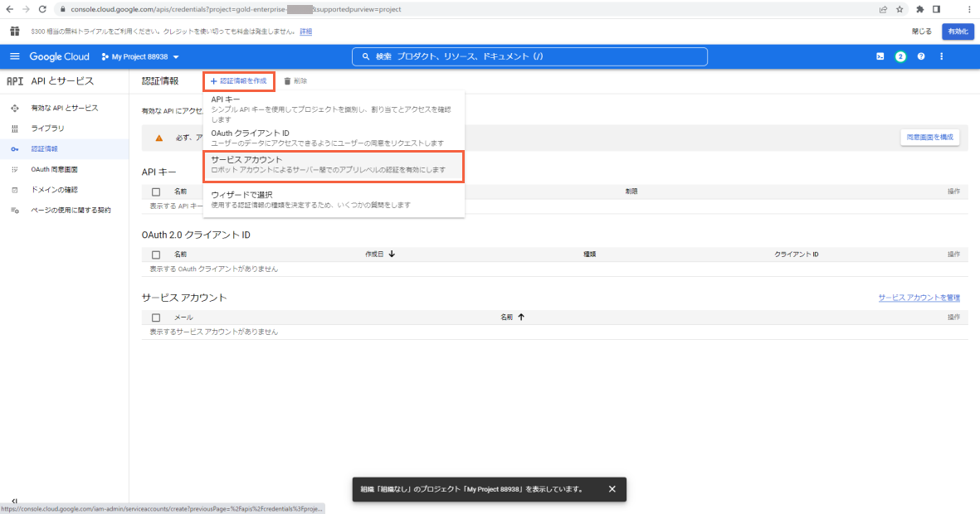The width and height of the screenshot is (980, 514).
Task: Toggle the API キー header checkbox
Action: tap(155, 191)
